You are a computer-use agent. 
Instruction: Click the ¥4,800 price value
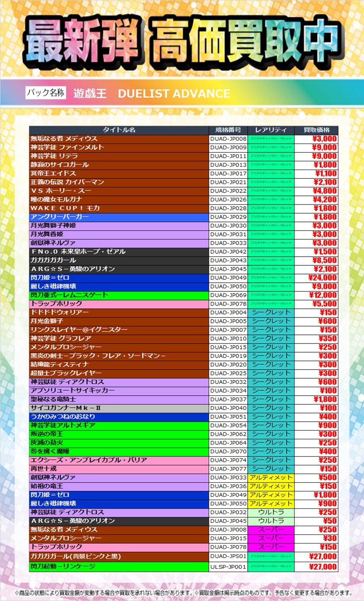(325, 191)
